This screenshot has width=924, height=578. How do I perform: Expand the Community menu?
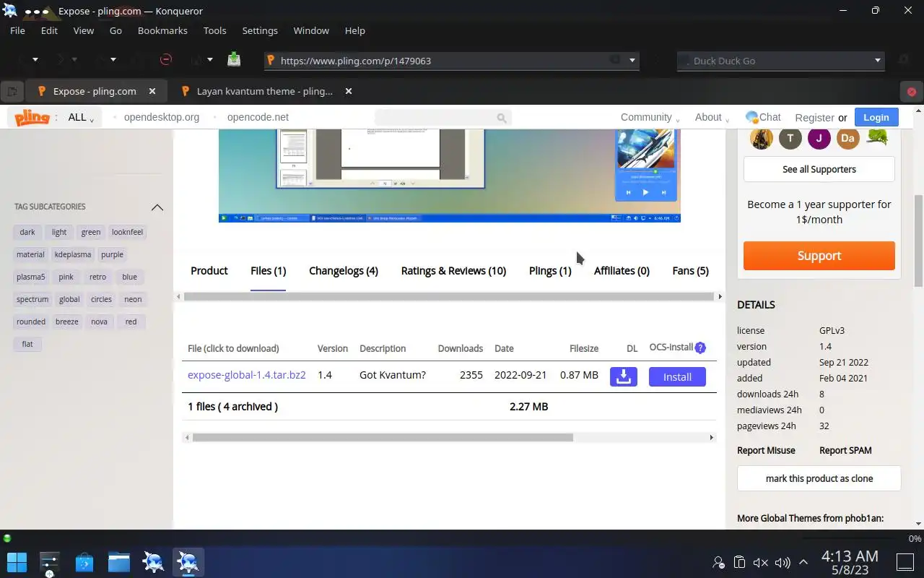pyautogui.click(x=650, y=117)
